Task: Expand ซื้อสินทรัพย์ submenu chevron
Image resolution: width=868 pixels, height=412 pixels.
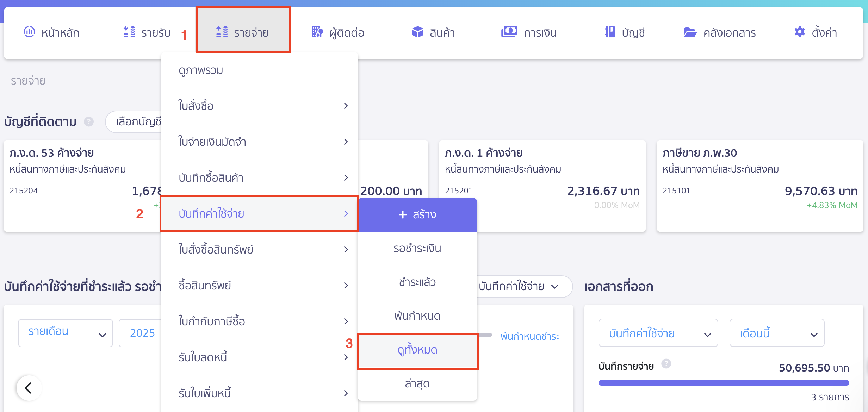Action: (x=346, y=285)
